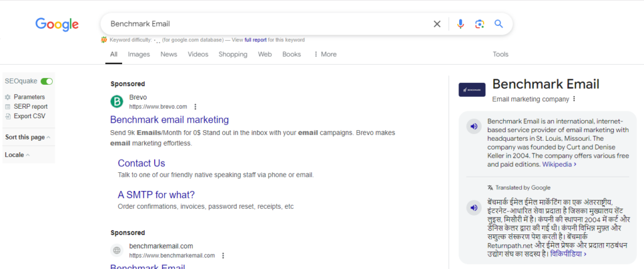Viewport: 644px width, 269px height.
Task: Open the A SMTP for what? sitelink
Action: click(x=156, y=195)
